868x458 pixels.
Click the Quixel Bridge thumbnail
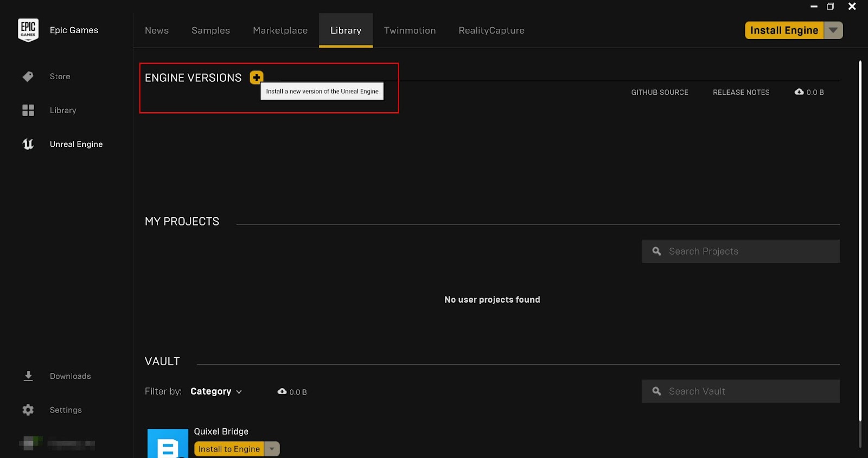pos(168,443)
